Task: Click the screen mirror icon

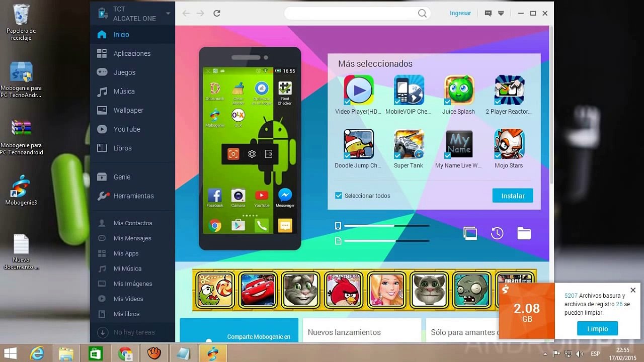Action: pos(470,233)
